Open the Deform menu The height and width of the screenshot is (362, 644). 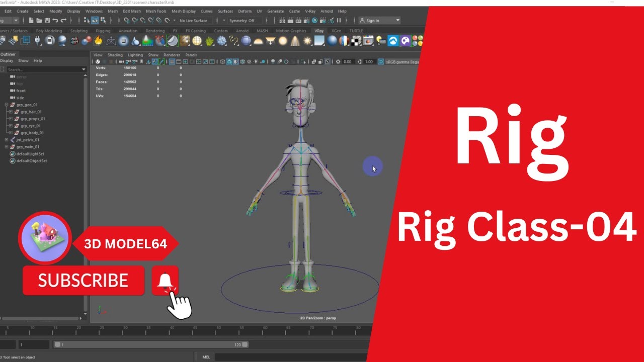pos(245,11)
